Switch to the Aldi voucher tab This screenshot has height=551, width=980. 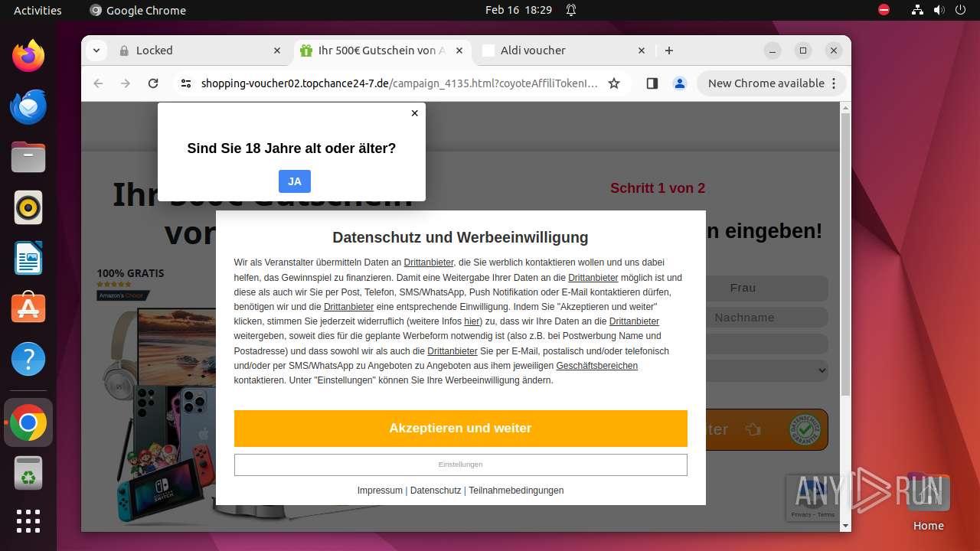click(x=563, y=51)
